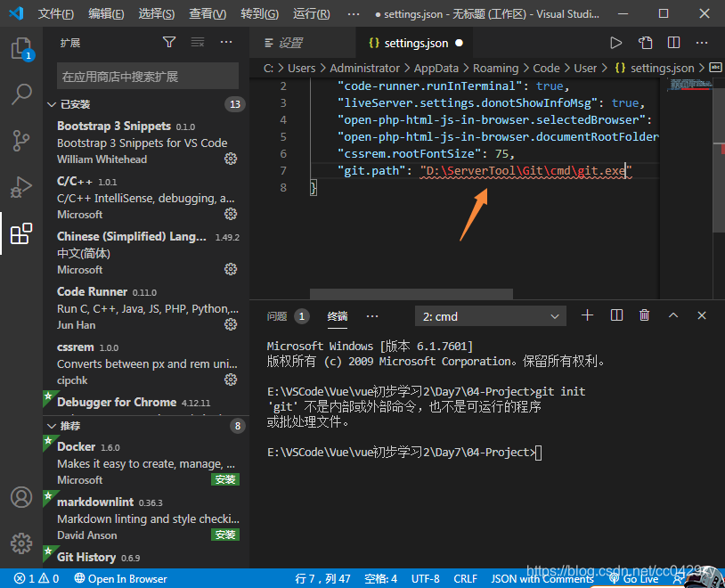Screen dimensions: 725x588
Task: Open Git History extension entry
Action: click(146, 558)
